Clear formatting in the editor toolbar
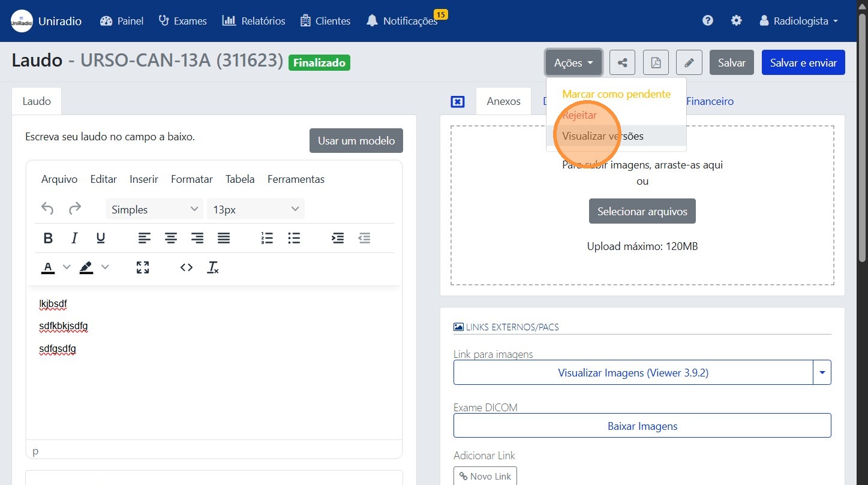This screenshot has height=485, width=868. pos(213,267)
